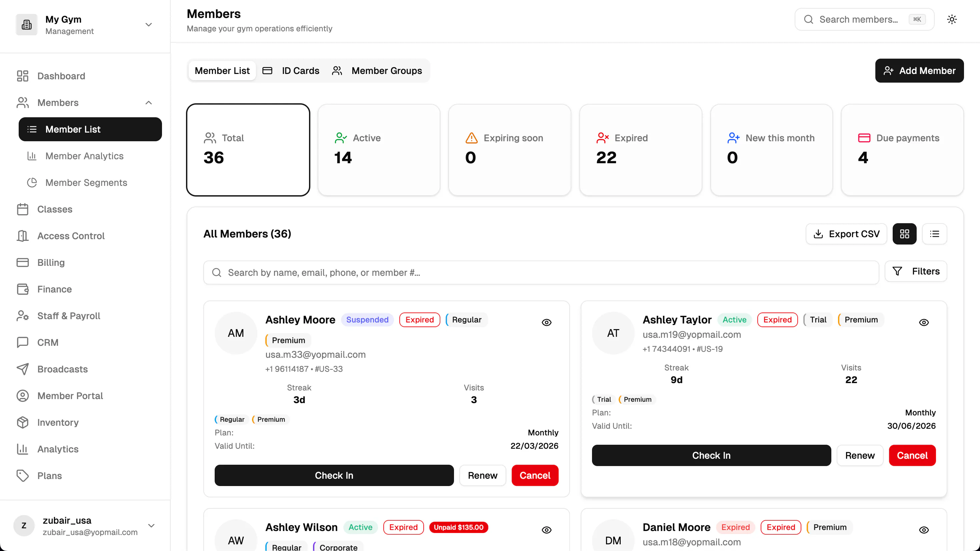Open the Filters panel
Viewport: 980px width, 551px height.
(x=916, y=271)
